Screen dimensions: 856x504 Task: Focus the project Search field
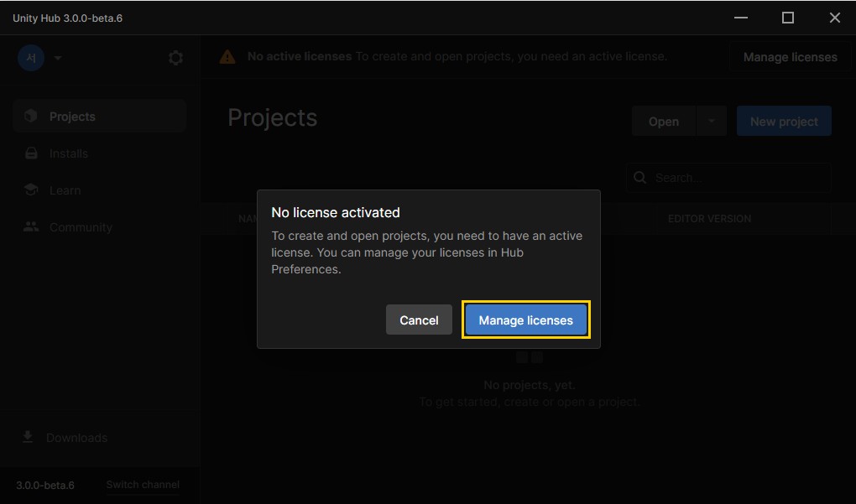coord(728,178)
